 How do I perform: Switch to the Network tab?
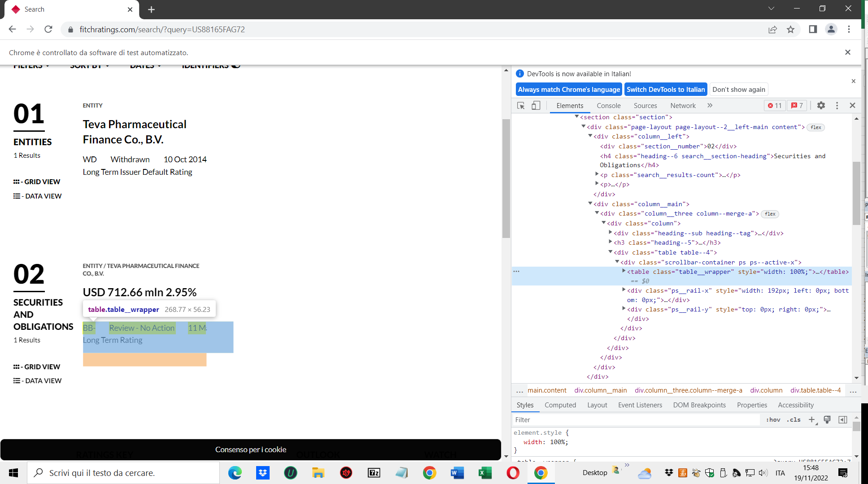click(683, 105)
